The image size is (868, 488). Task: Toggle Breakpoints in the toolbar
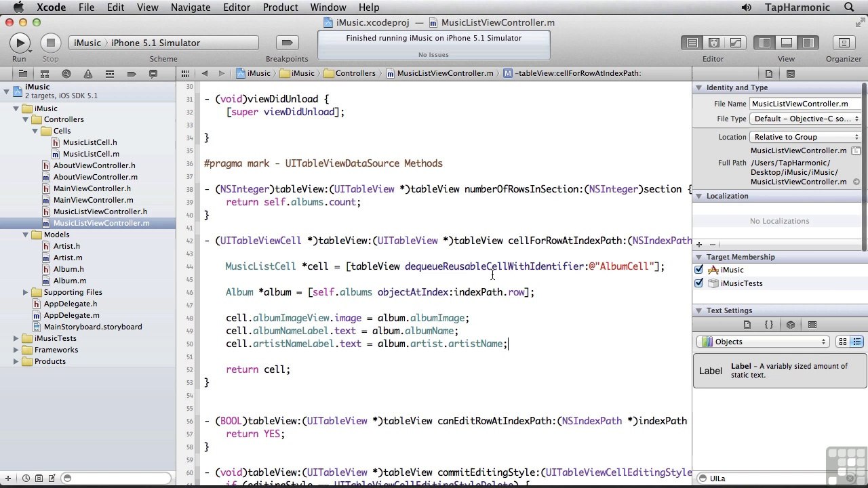click(x=287, y=43)
